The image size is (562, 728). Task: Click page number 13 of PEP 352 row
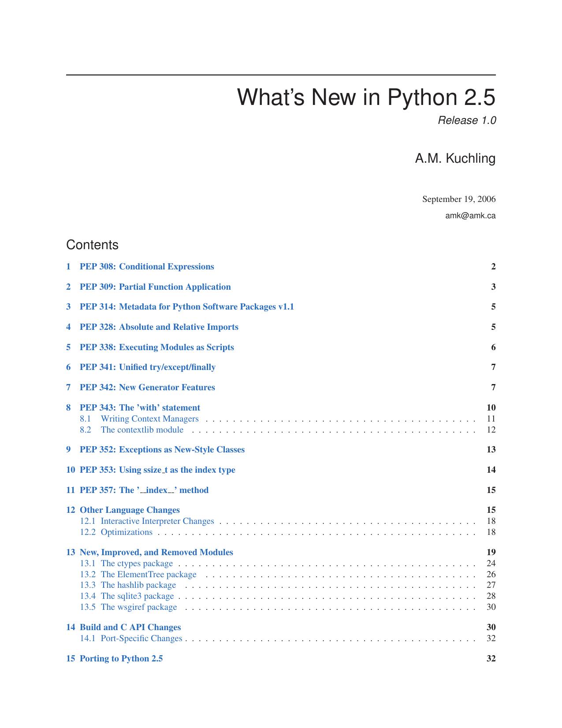point(491,450)
